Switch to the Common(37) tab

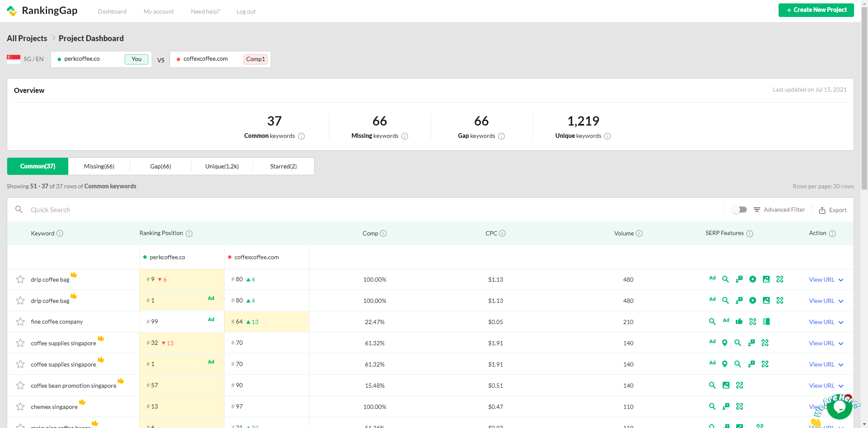(38, 166)
